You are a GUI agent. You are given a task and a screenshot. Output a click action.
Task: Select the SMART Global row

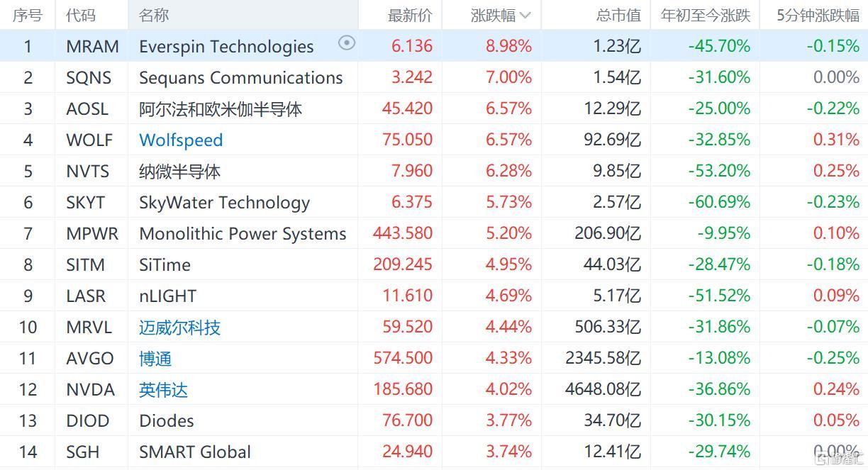[194, 452]
